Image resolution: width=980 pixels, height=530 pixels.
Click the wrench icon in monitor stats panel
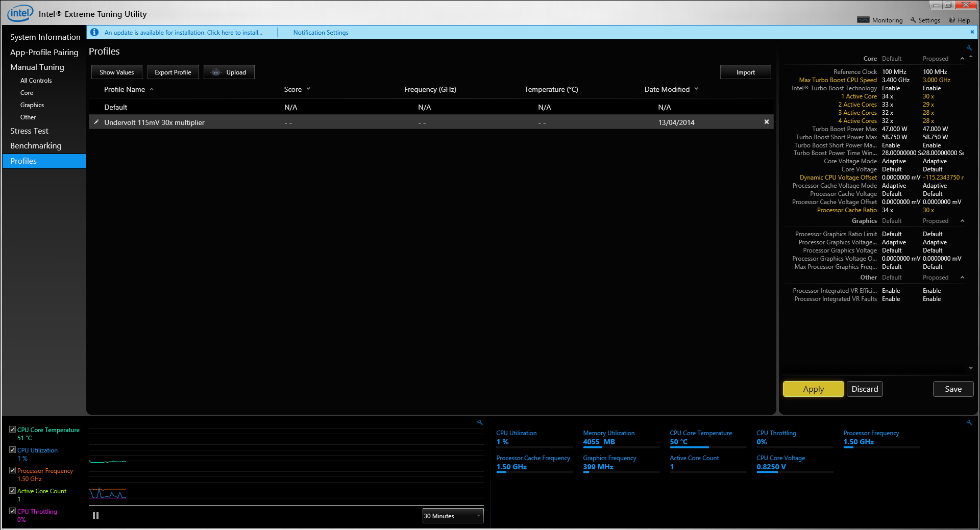click(x=969, y=422)
